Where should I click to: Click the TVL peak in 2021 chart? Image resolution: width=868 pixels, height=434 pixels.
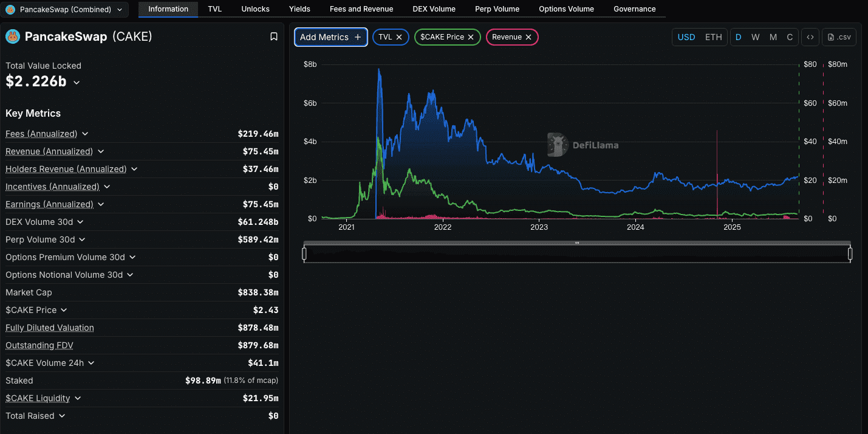pyautogui.click(x=379, y=69)
